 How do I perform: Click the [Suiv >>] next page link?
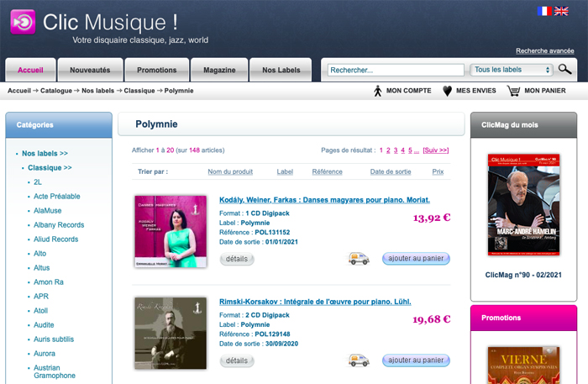pyautogui.click(x=435, y=150)
